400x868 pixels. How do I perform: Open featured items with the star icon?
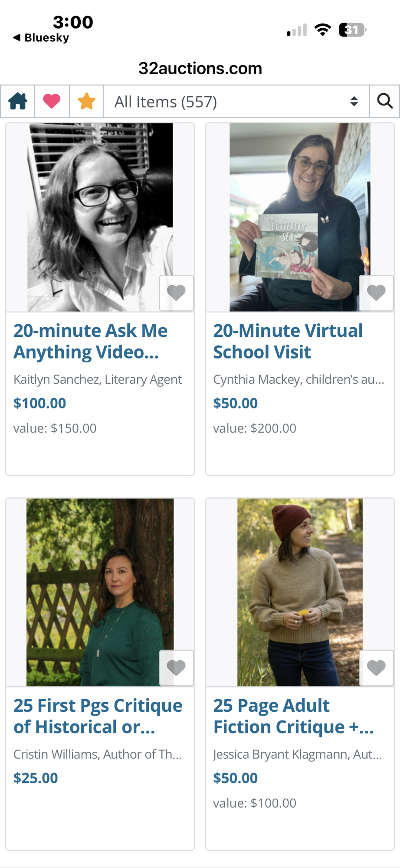[86, 102]
